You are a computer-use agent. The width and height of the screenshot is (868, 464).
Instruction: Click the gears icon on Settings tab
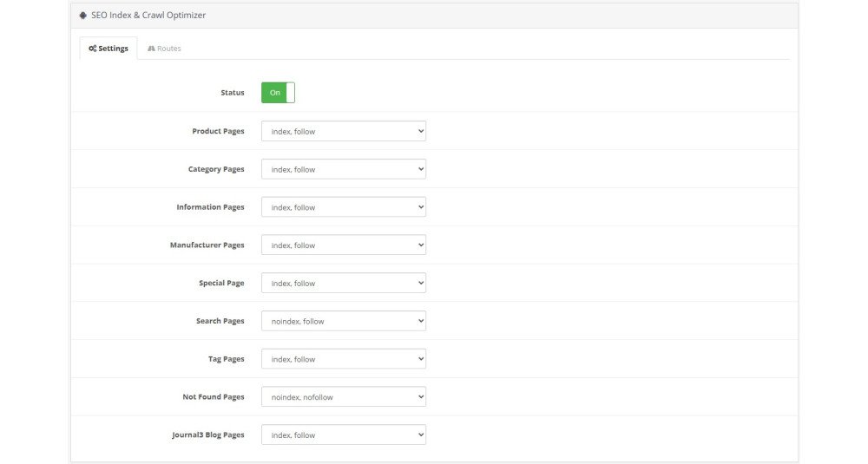[93, 49]
